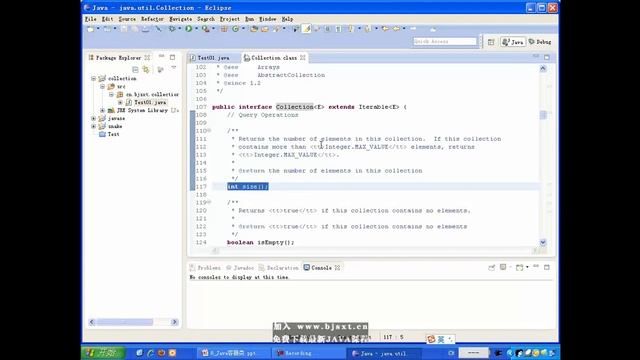This screenshot has width=640, height=360.
Task: Click the Open Perspective icon
Action: click(x=491, y=42)
